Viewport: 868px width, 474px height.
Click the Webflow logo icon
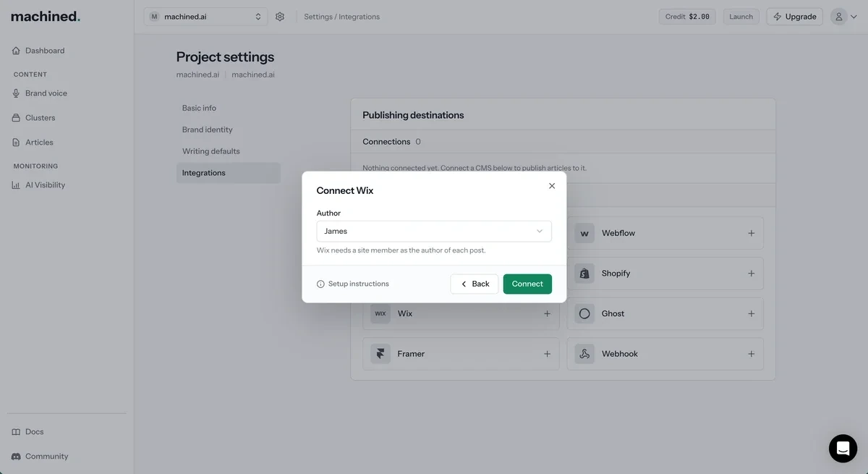point(584,233)
